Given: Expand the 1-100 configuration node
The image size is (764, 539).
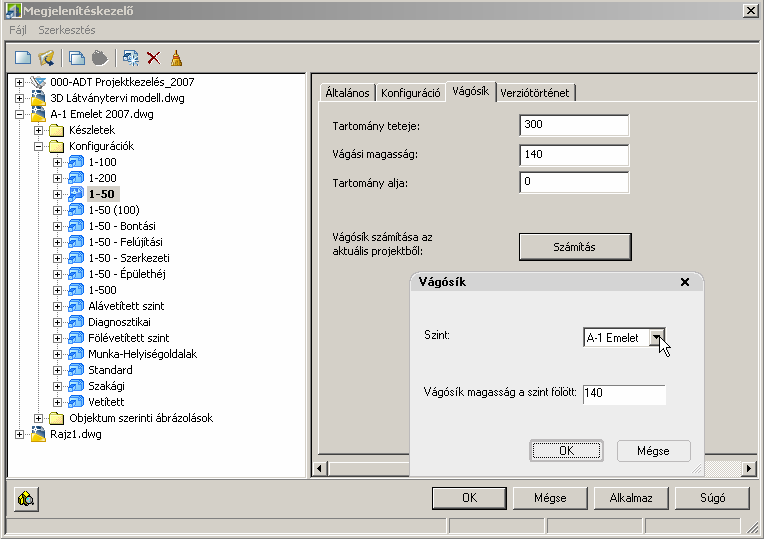Looking at the screenshot, I should 57,162.
